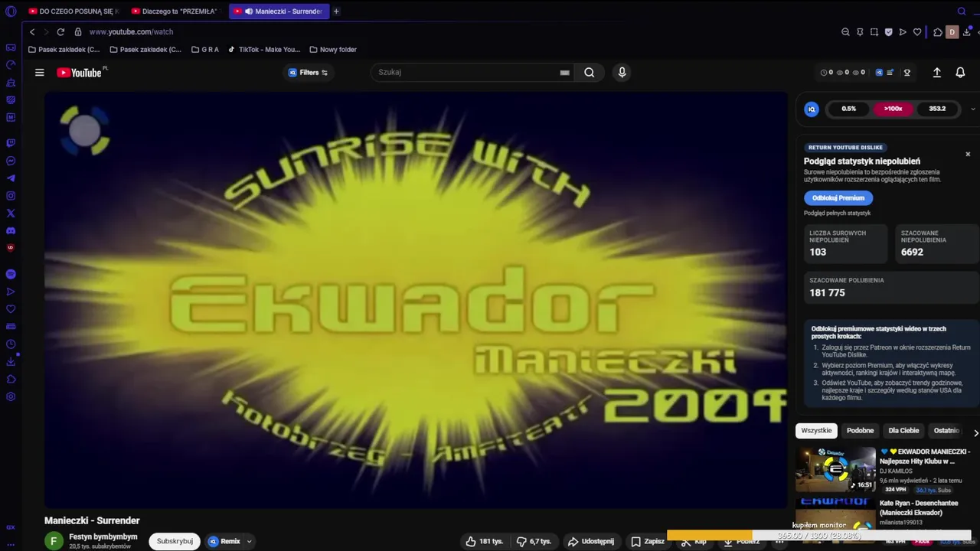Open the 'TikTok - Make You...' bookmark
Image resolution: width=980 pixels, height=551 pixels.
(264, 50)
